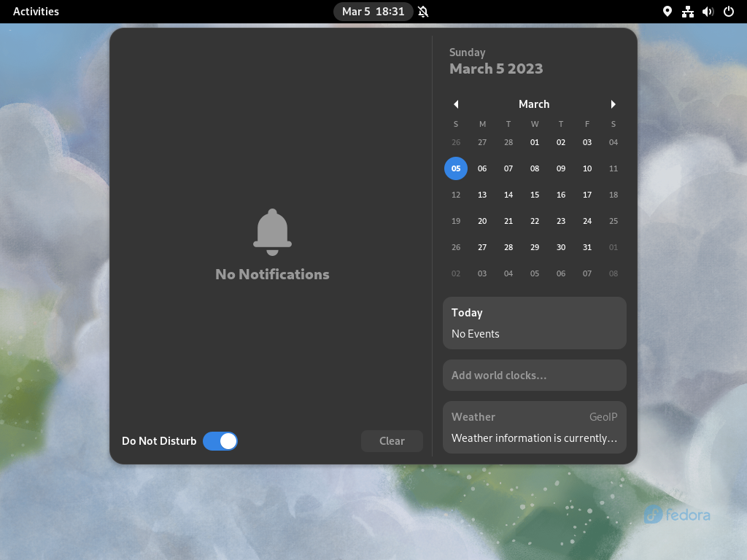This screenshot has height=560, width=747.
Task: Pick March 09 in the calendar
Action: click(561, 168)
